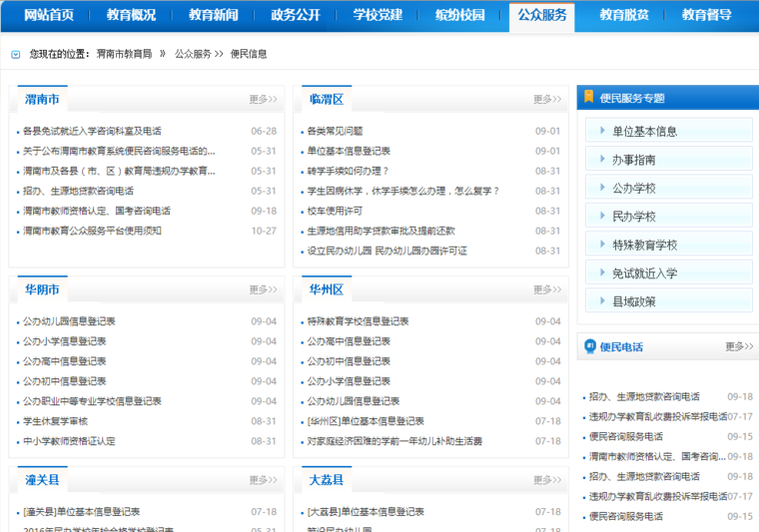This screenshot has width=759, height=532.
Task: Open 中小学教师资格证认定 link
Action: click(x=69, y=441)
